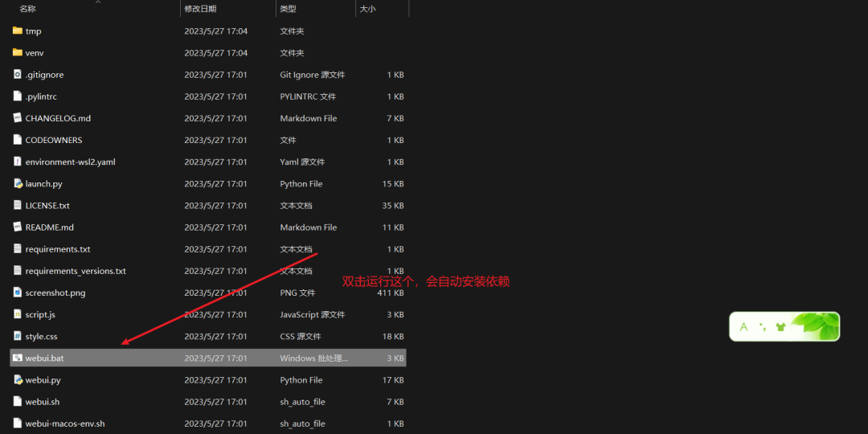Select the webui-macos-env.sh file name
868x434 pixels.
pos(65,424)
